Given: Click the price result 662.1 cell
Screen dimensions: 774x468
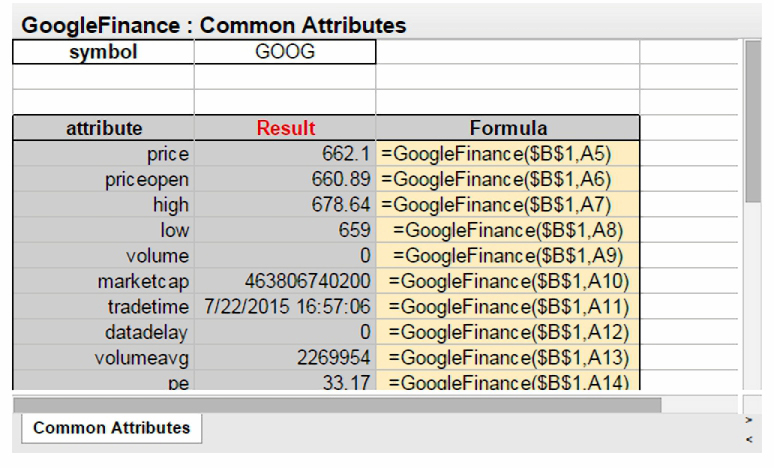Looking at the screenshot, I should 285,154.
